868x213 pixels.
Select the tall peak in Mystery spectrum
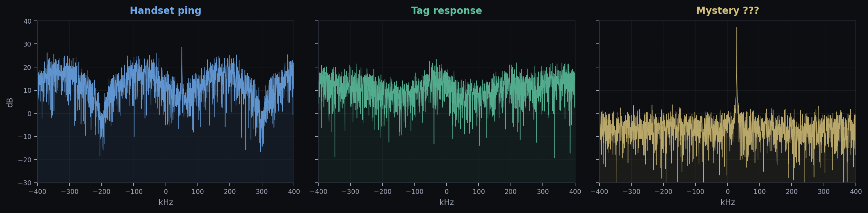coord(736,28)
